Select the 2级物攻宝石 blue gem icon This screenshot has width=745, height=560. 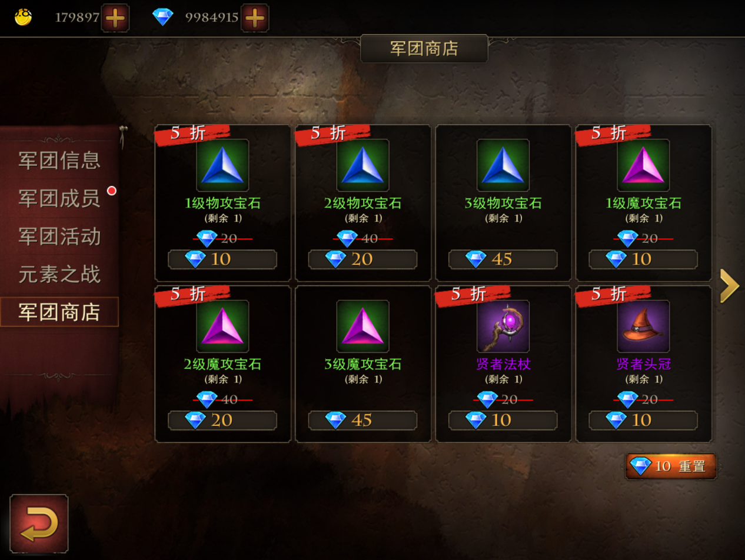[x=362, y=165]
